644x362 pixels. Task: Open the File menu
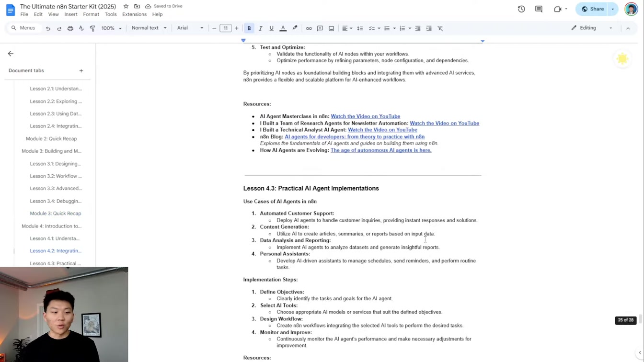click(24, 14)
